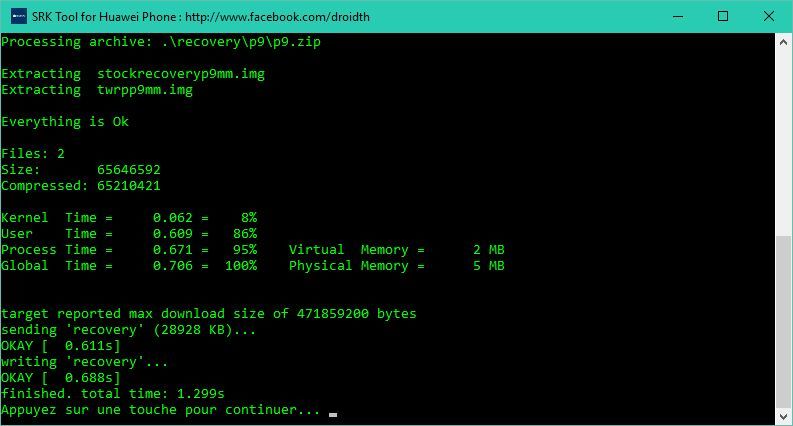
Task: Click the Global Time value 0.706
Action: [x=172, y=266]
